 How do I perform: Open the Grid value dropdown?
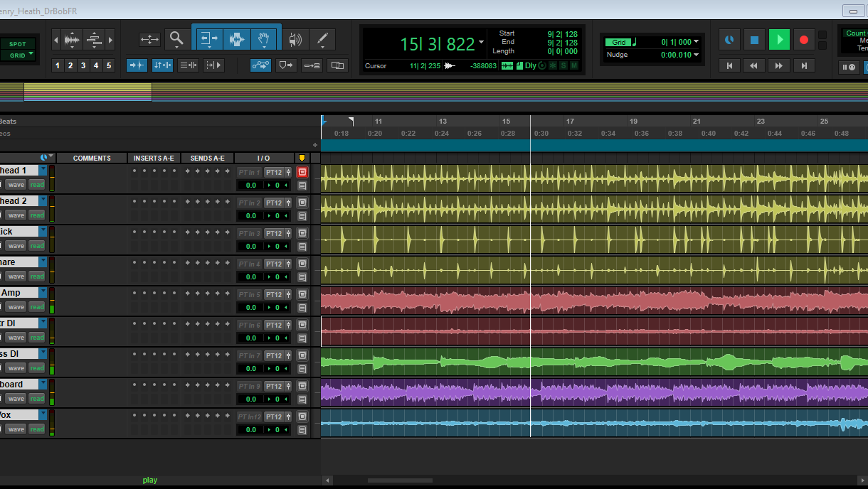(696, 43)
